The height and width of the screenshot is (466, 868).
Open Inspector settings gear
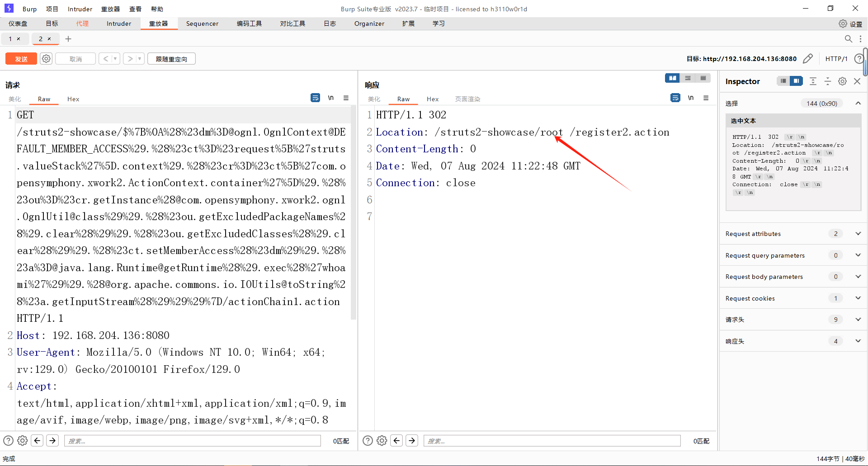pos(842,81)
